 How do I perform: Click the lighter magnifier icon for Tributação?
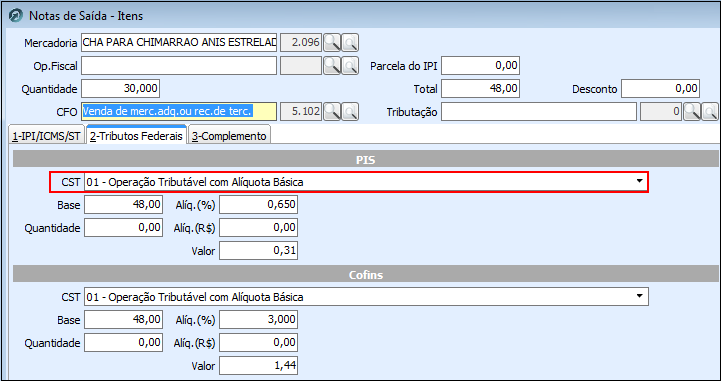710,112
